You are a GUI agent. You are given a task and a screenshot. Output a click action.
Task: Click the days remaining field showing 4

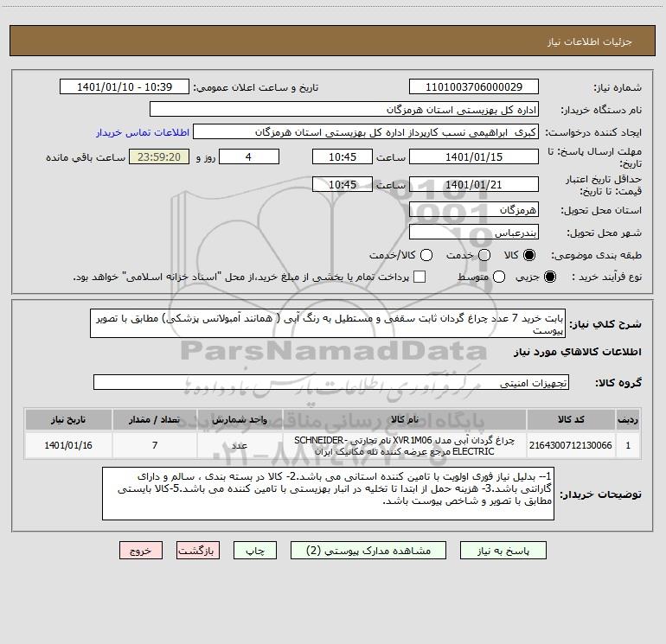tap(249, 156)
